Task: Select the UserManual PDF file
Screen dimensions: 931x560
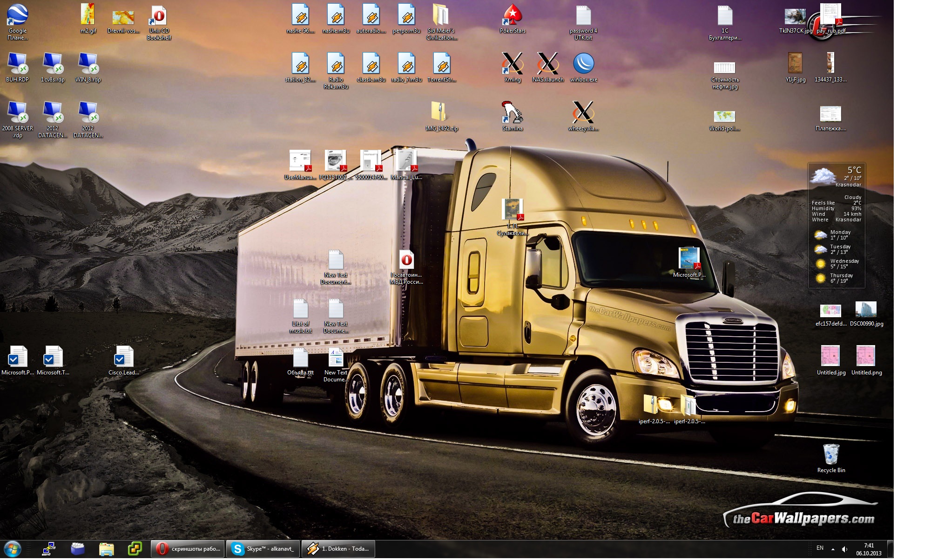Action: coord(300,165)
